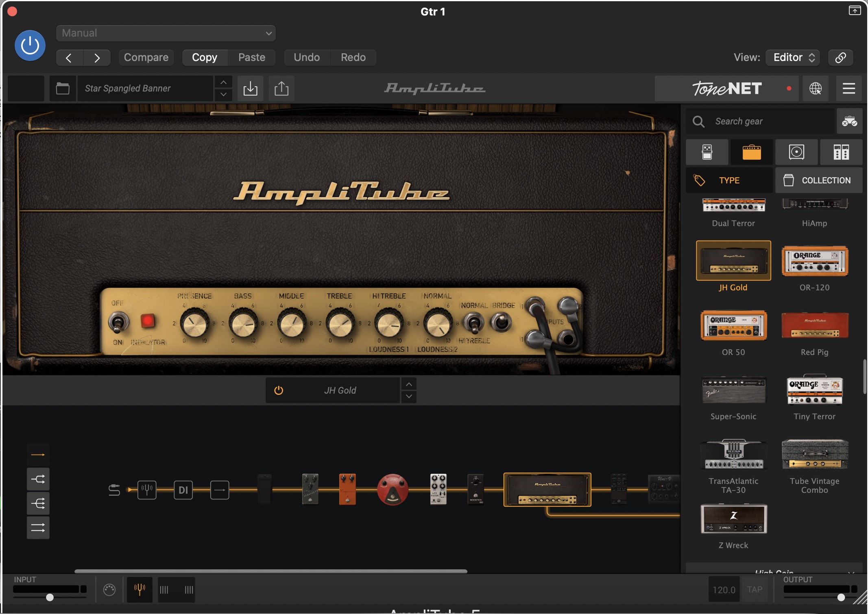Select the stomp pedals gear category

pyautogui.click(x=707, y=152)
